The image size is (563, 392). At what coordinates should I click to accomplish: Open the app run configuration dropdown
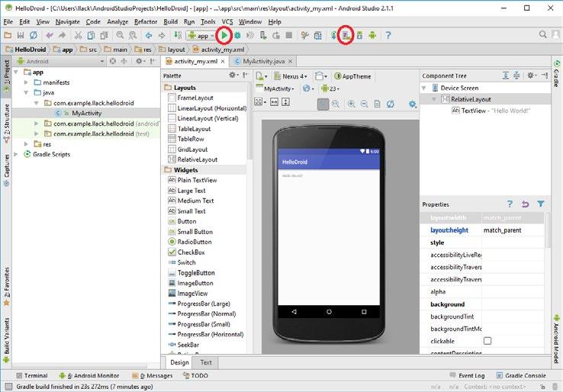[201, 36]
